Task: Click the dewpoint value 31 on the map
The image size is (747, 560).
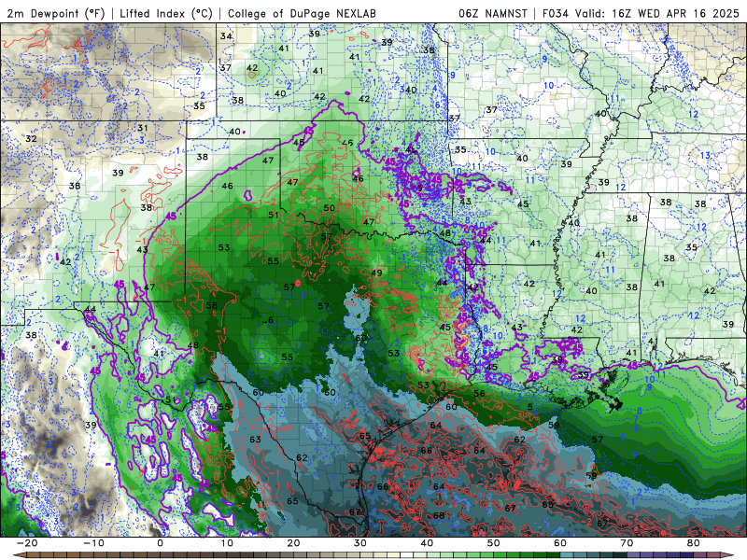Action: 143,128
